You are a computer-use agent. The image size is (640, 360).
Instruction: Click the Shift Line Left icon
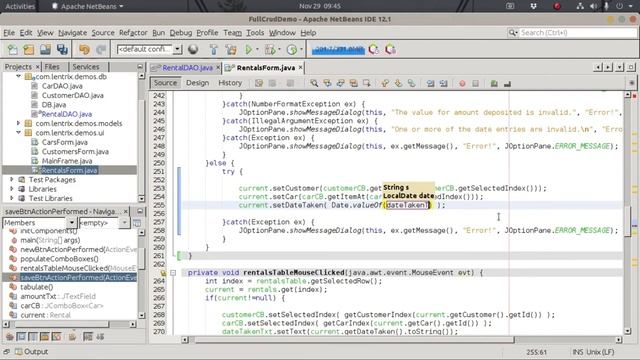point(430,83)
